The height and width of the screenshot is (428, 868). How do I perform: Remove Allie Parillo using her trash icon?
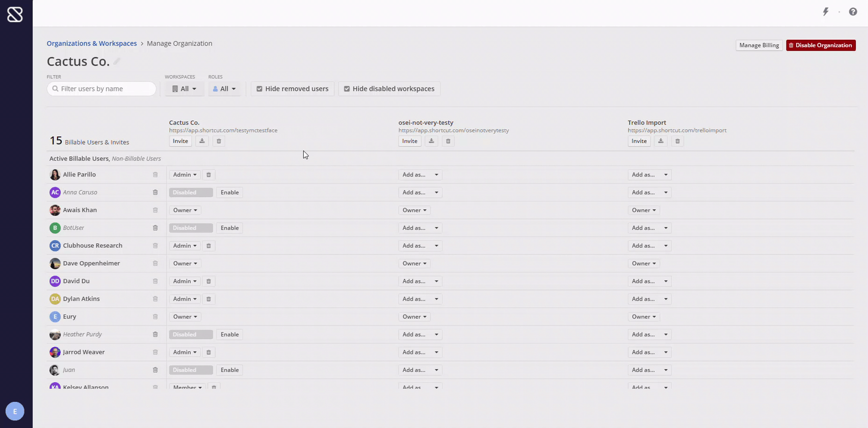point(155,174)
